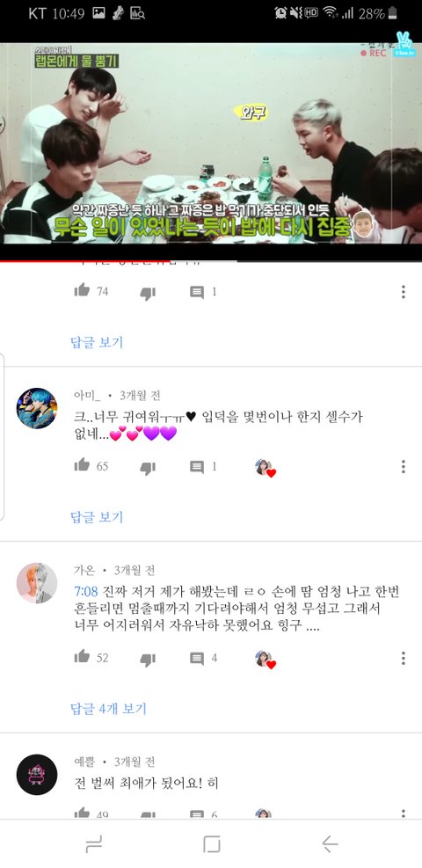Open three-dot menu on 가온's comment
The width and height of the screenshot is (422, 868).
coord(404,658)
